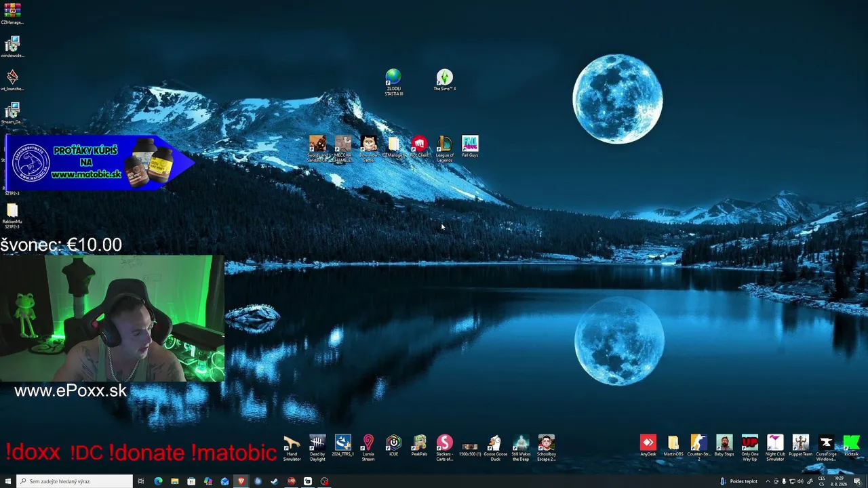
Task: Expand the hidden system tray icons
Action: point(768,481)
